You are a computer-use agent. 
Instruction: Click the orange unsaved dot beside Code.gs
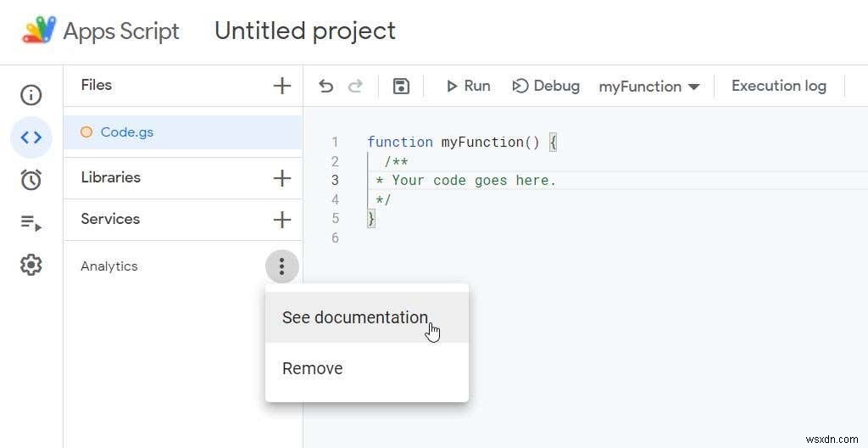pyautogui.click(x=86, y=132)
